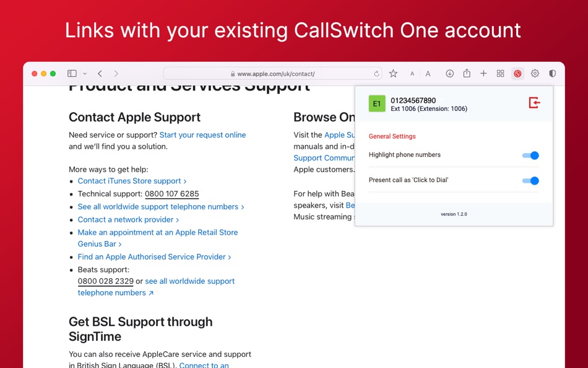Viewport: 588px width, 368px height.
Task: Open Contact a network provider link
Action: point(128,220)
